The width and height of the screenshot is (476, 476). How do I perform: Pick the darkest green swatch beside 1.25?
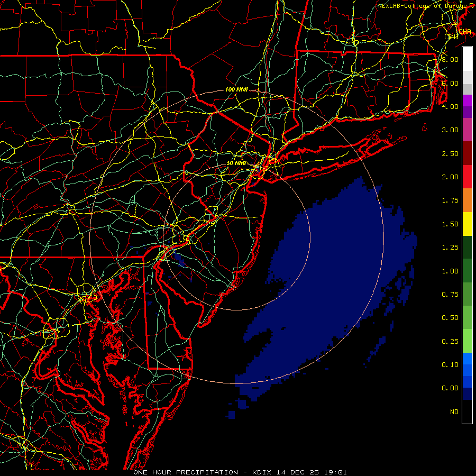[x=467, y=247]
